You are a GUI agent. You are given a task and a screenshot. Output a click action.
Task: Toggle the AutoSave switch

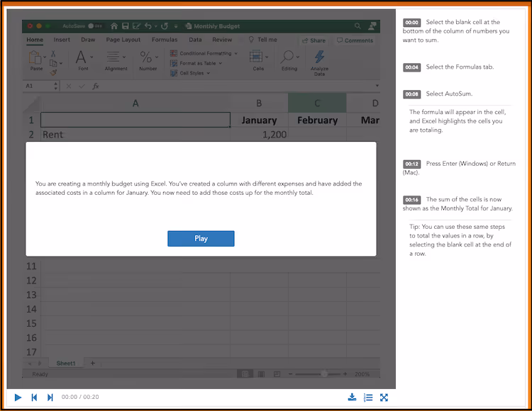95,26
